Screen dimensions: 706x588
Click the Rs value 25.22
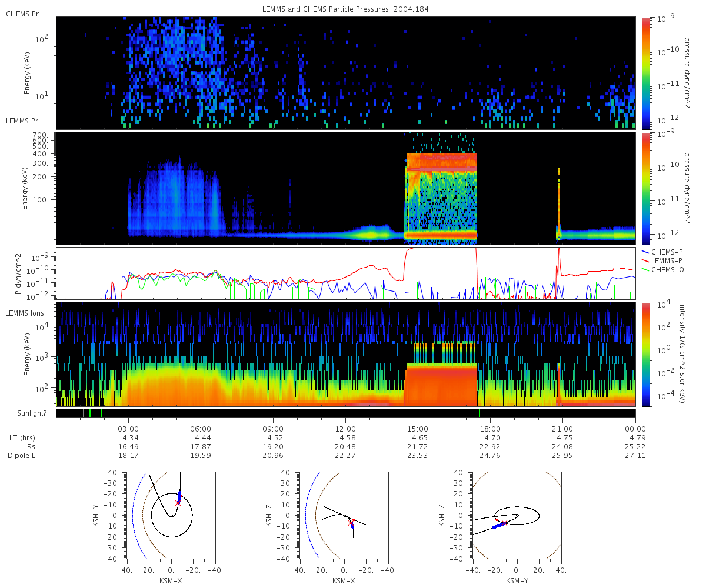(x=635, y=447)
